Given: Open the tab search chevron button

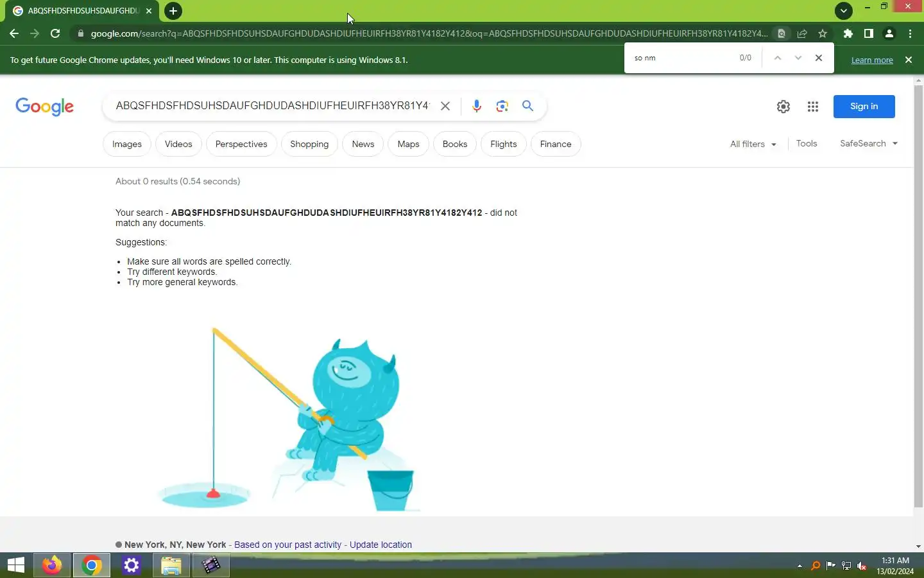Looking at the screenshot, I should pyautogui.click(x=844, y=11).
